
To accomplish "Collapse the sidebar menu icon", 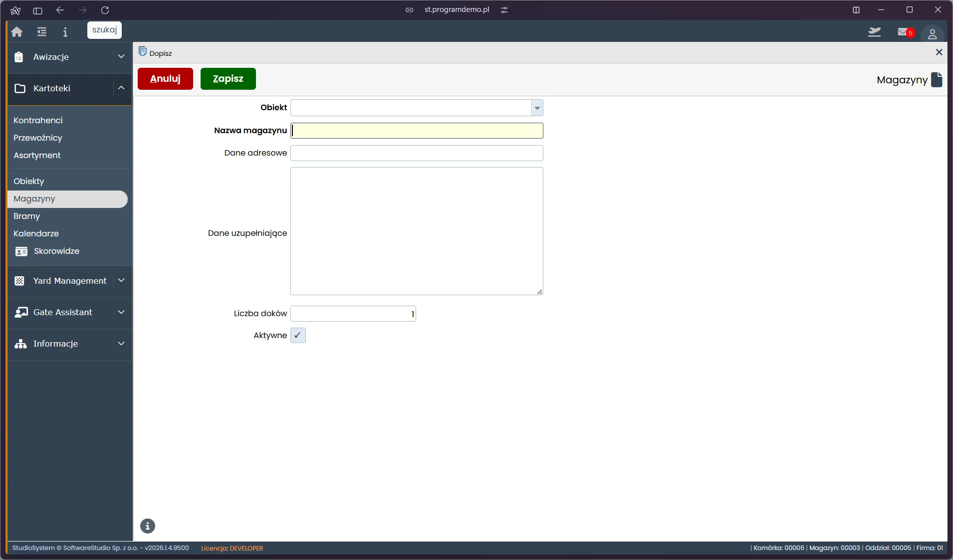I will (x=41, y=32).
